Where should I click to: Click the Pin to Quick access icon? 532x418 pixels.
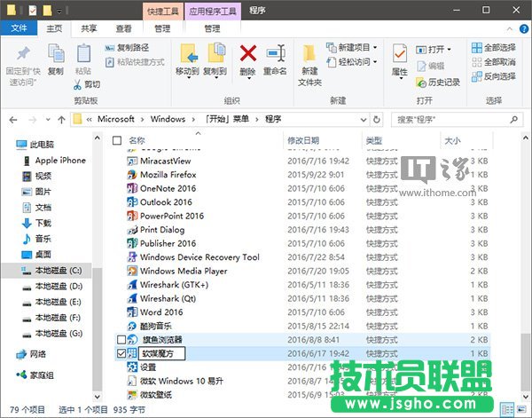(23, 54)
